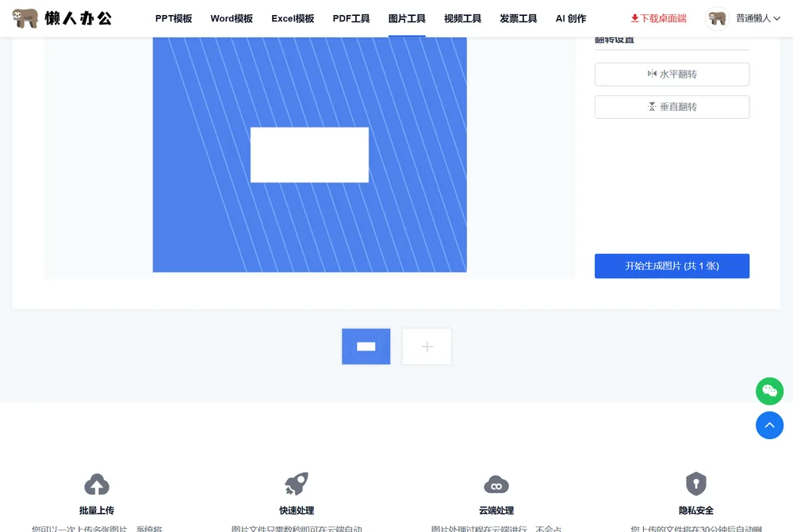The width and height of the screenshot is (793, 532).
Task: Click the 隐私安全 shield icon
Action: [x=696, y=484]
